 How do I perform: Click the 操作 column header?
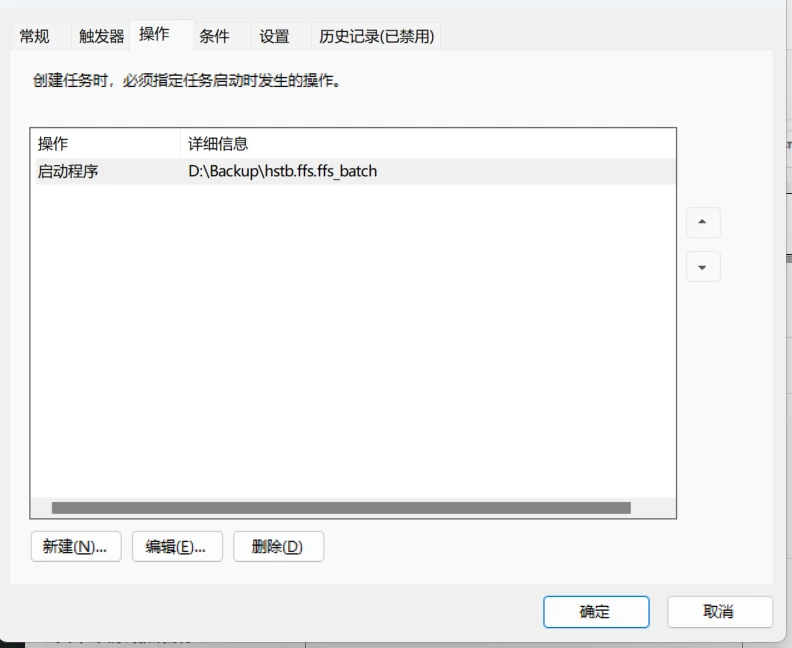click(105, 144)
